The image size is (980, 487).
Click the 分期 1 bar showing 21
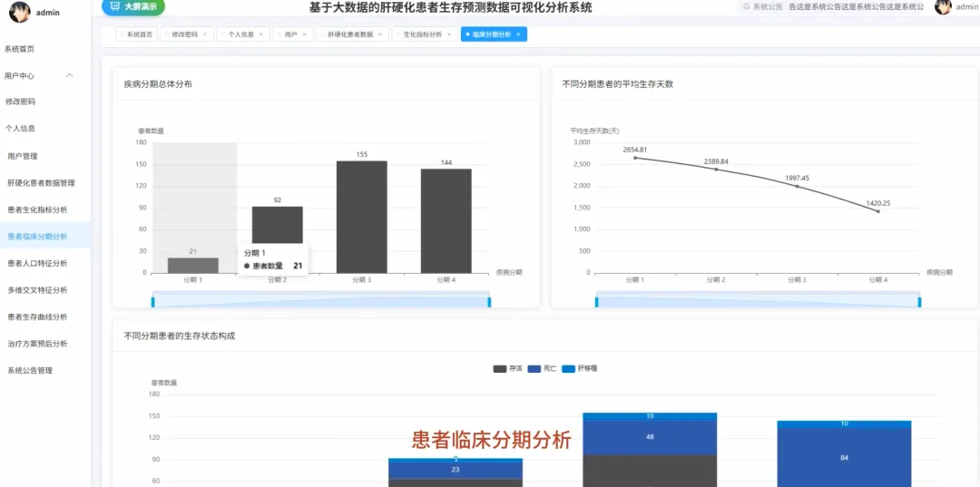(193, 266)
